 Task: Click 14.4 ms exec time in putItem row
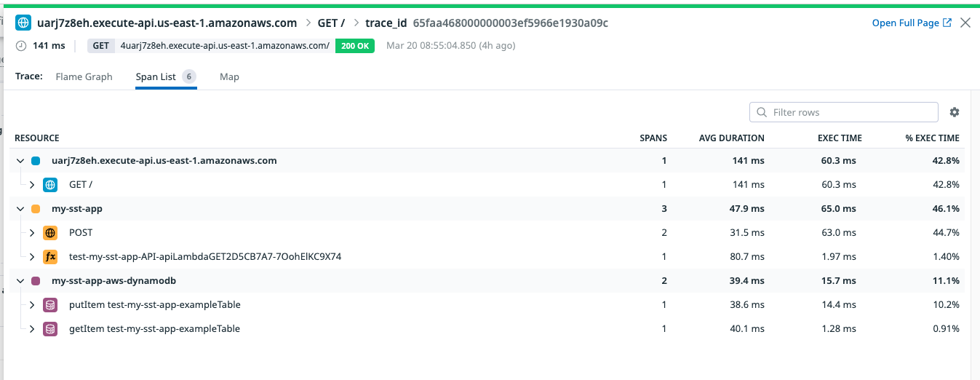click(840, 305)
